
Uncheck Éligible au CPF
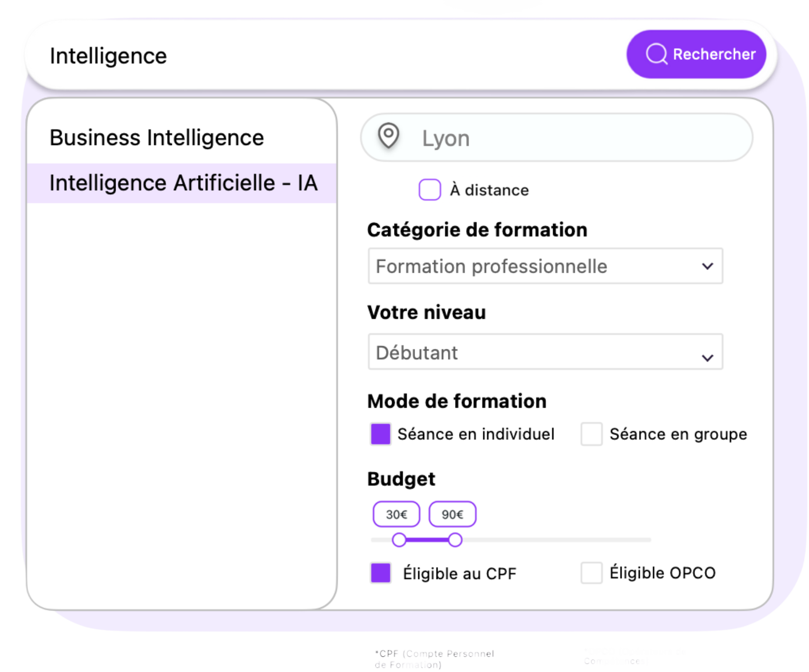(380, 573)
